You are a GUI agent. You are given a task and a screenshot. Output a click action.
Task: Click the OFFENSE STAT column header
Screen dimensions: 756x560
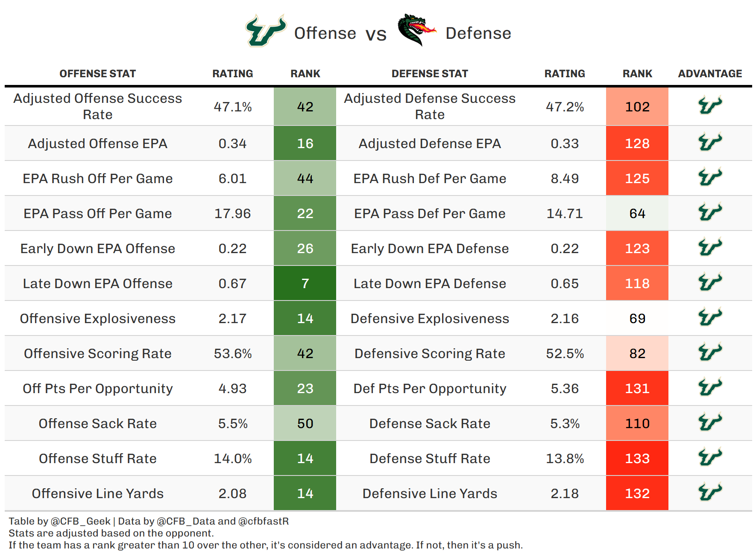(97, 74)
